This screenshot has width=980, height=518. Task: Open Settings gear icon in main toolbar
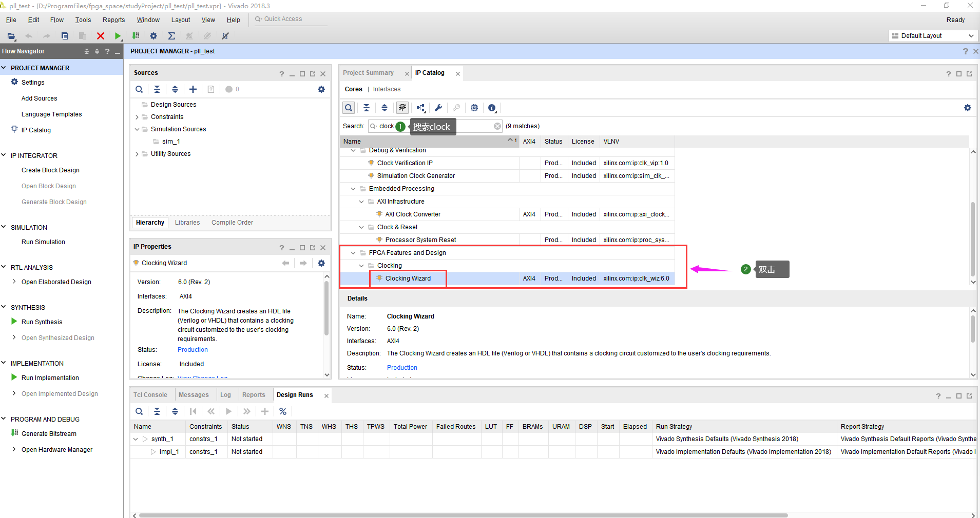(153, 36)
